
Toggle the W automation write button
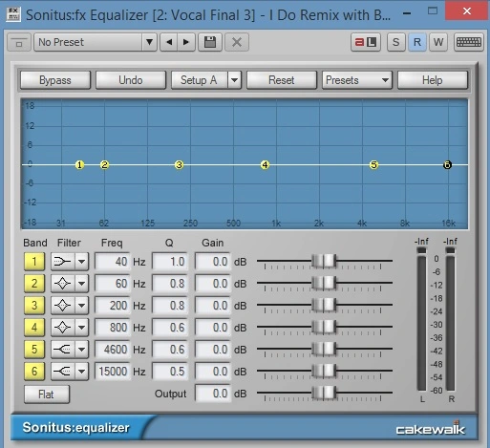click(x=438, y=42)
